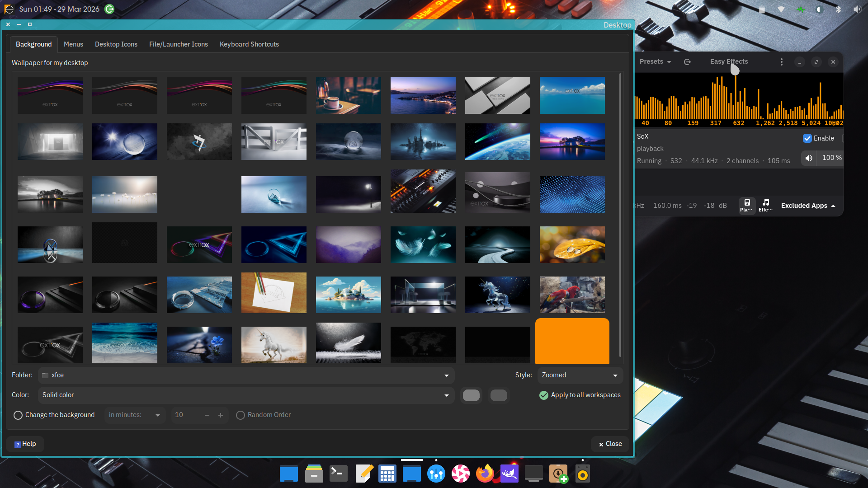Enable Change the background option
Screen dimensions: 868x488
[18, 415]
